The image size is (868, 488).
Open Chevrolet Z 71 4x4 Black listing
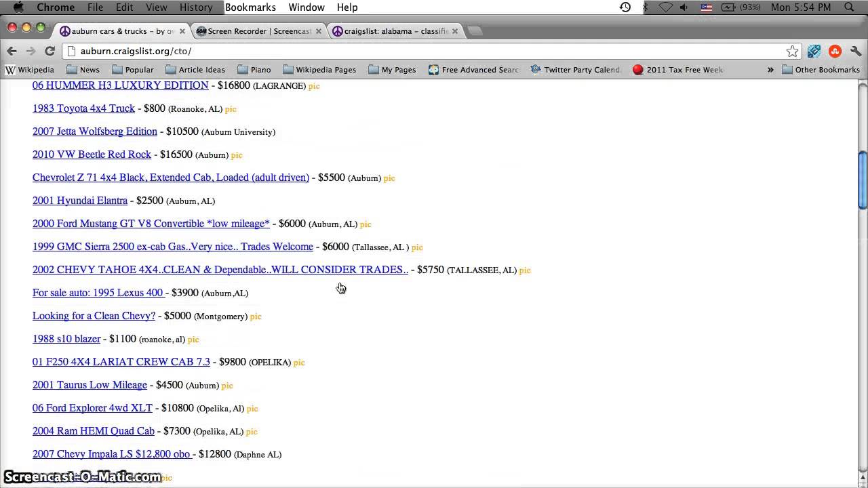click(x=171, y=178)
